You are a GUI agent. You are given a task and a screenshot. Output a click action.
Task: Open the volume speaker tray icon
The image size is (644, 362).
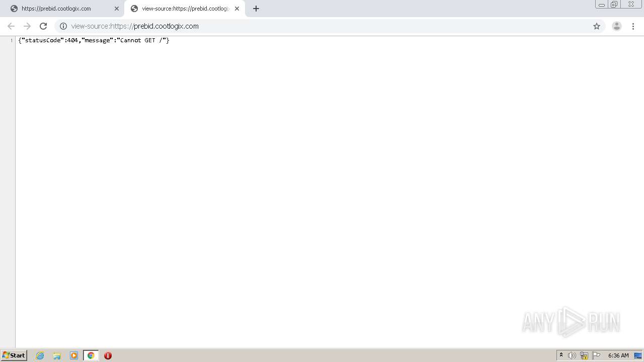pyautogui.click(x=572, y=355)
